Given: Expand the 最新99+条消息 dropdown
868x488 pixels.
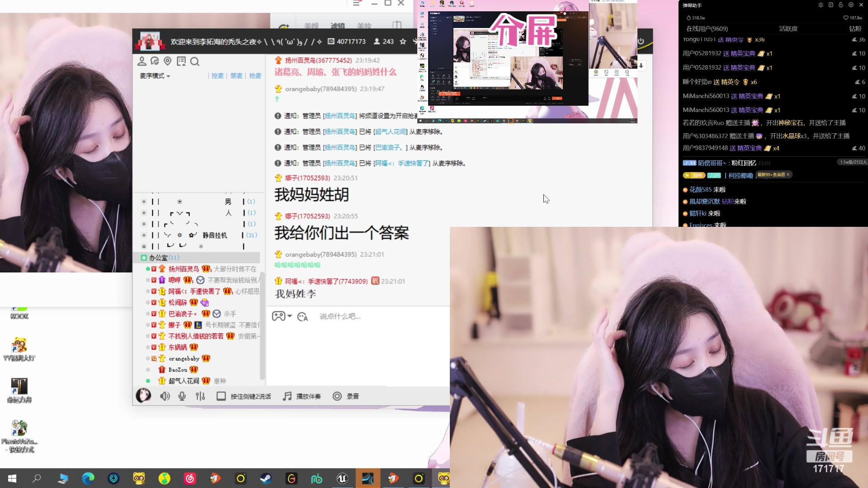Looking at the screenshot, I should point(774,174).
